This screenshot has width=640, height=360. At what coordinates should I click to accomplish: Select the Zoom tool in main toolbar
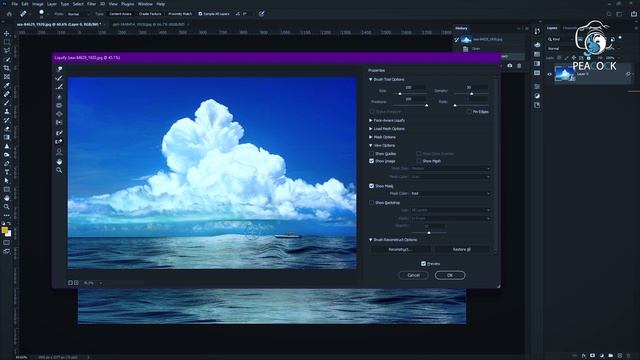[7, 207]
